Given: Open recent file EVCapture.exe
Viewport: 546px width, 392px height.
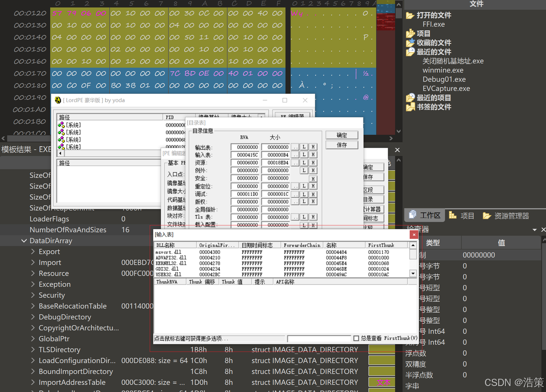Looking at the screenshot, I should [446, 89].
